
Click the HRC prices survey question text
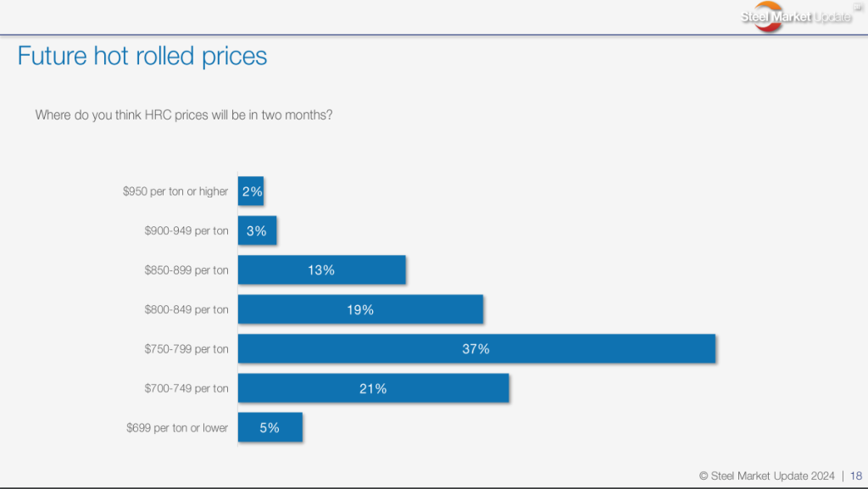click(x=183, y=114)
